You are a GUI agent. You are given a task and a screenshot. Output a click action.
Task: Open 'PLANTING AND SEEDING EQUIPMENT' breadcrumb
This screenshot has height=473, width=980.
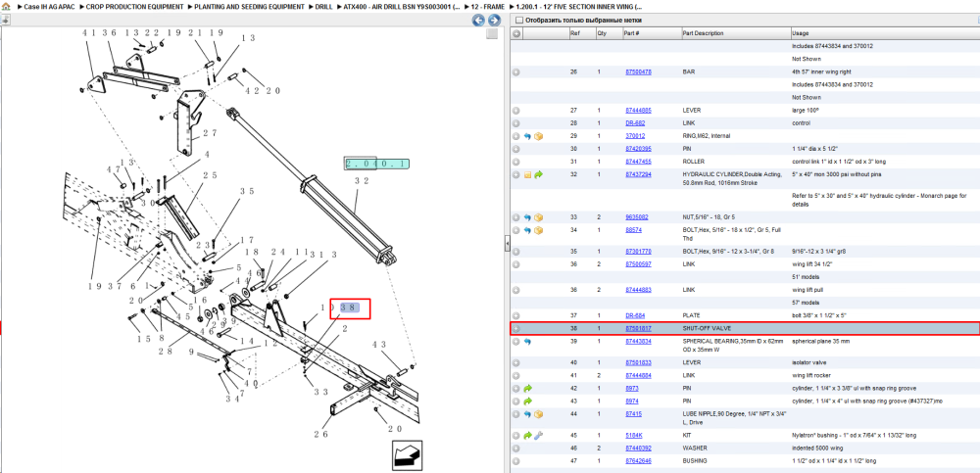(x=249, y=6)
